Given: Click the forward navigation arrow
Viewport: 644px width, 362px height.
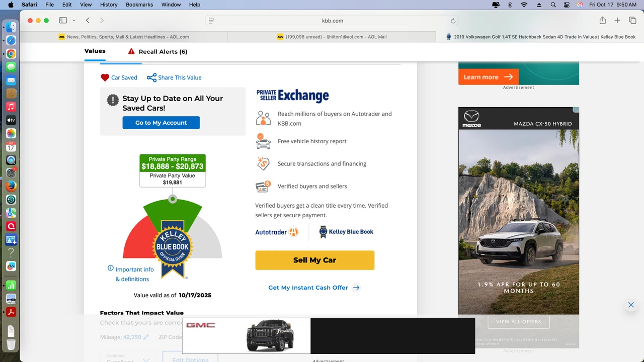Looking at the screenshot, I should pos(102,21).
